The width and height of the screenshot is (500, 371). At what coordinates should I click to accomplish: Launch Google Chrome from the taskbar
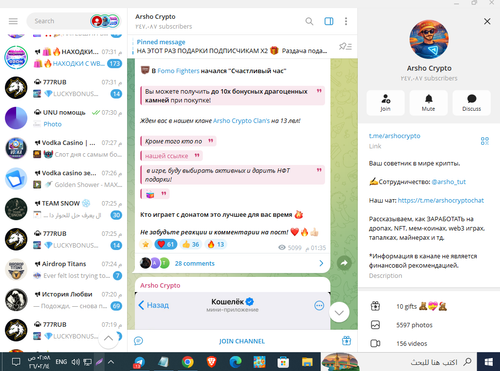coord(188,362)
